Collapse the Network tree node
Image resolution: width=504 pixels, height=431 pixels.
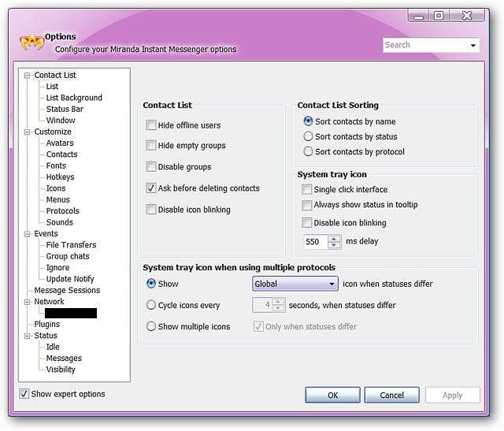click(28, 302)
